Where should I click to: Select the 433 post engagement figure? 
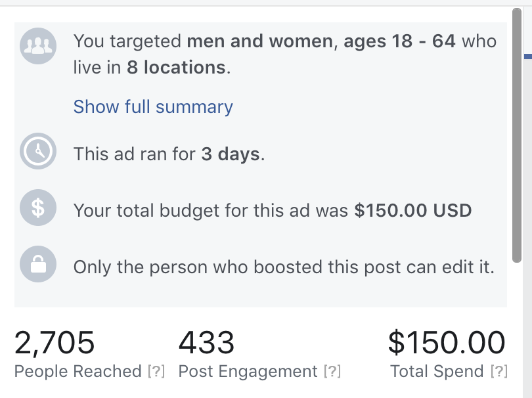206,342
